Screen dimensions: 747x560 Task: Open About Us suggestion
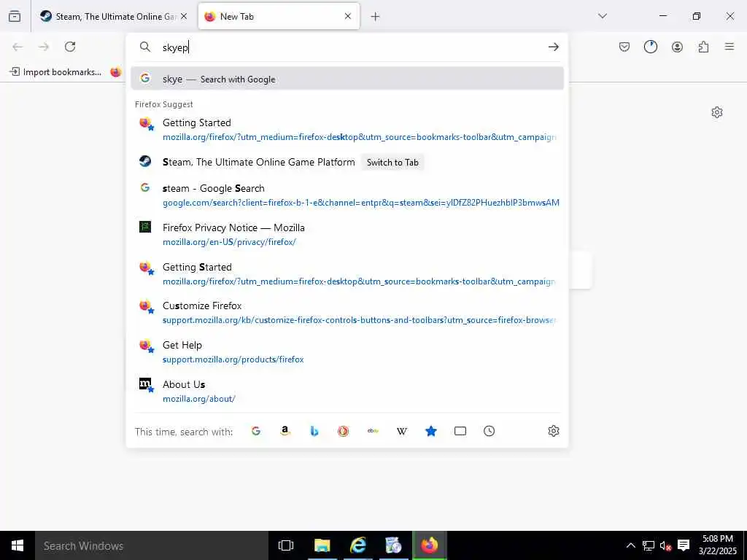(347, 391)
